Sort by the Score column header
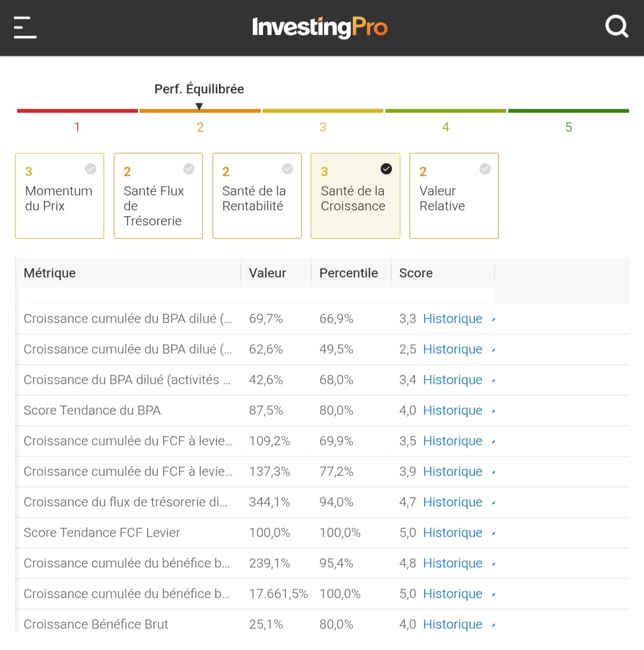 coord(416,273)
